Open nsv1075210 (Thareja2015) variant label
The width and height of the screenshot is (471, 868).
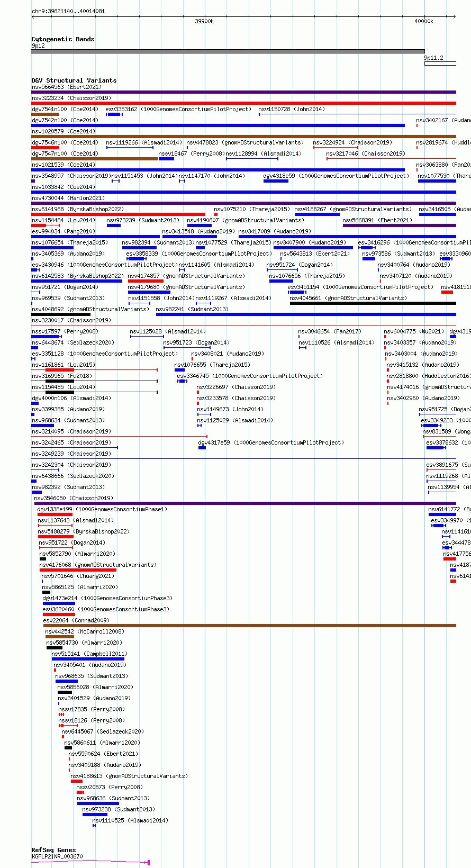252,209
